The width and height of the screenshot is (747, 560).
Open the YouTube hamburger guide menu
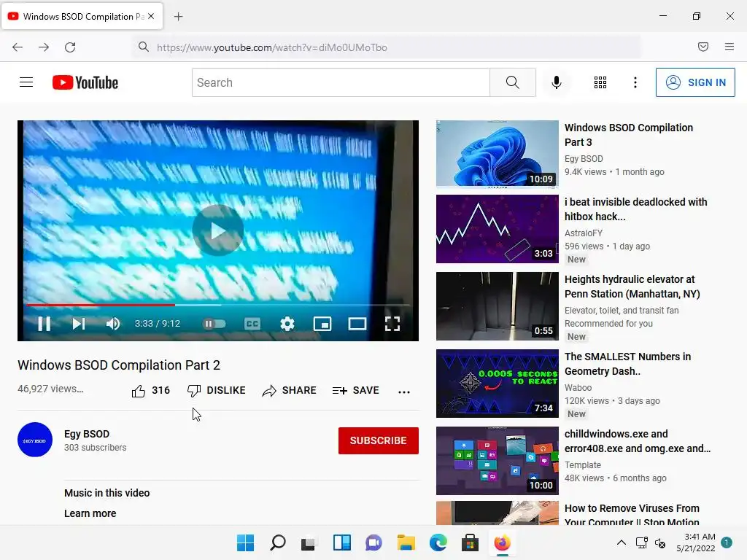coord(26,82)
